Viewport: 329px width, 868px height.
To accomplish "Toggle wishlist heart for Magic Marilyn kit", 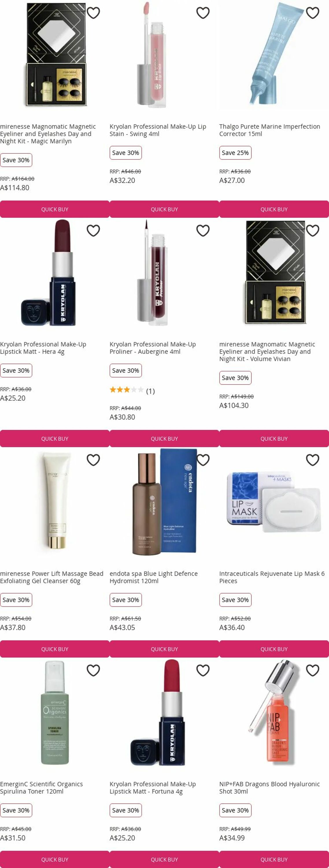I will (x=93, y=13).
